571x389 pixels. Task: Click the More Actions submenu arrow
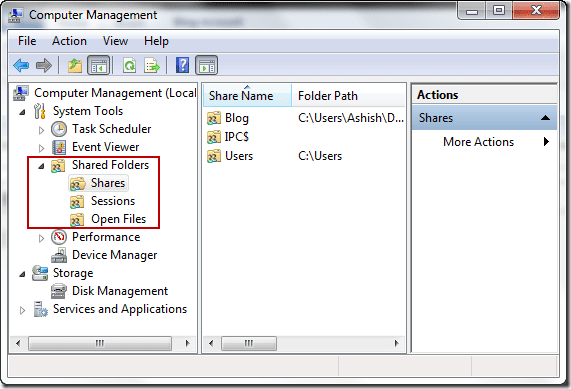(546, 141)
